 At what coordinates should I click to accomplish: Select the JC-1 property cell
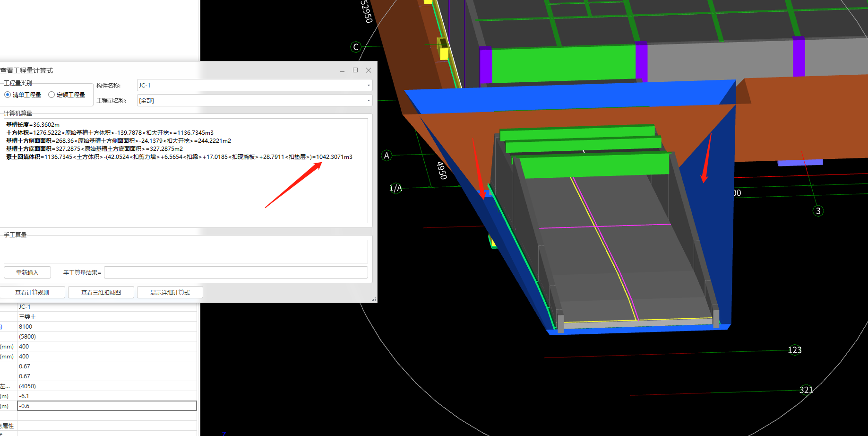click(x=107, y=306)
